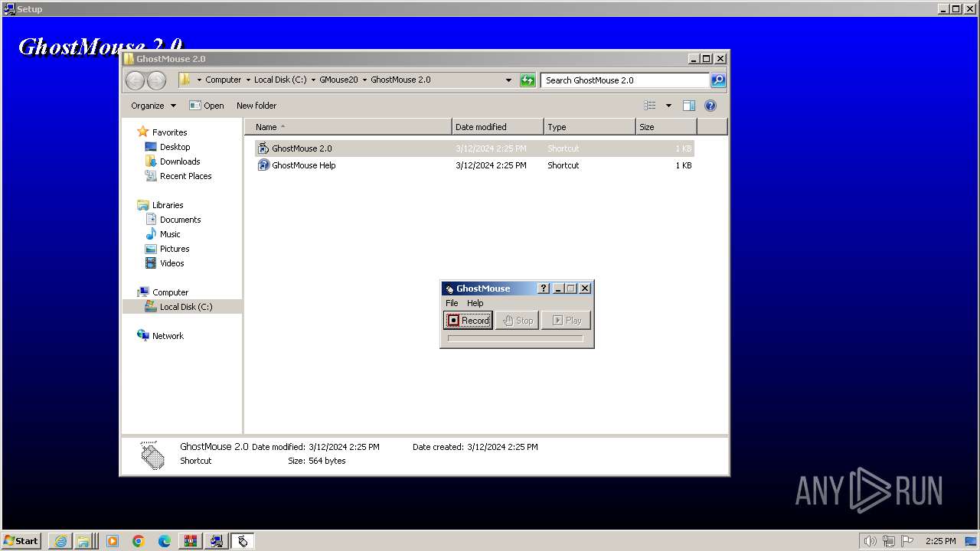Screen dimensions: 980x551
Task: Click the Local Disk (C:) breadcrumb
Action: click(x=280, y=80)
